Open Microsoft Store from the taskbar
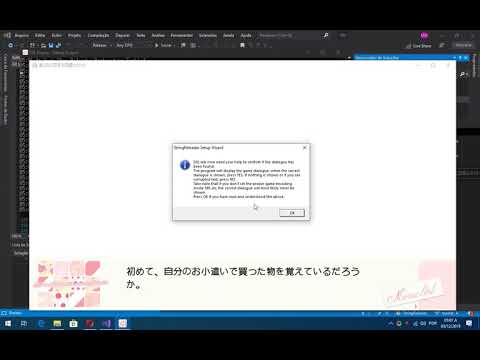Screen dimensions: 480x360 (73, 323)
